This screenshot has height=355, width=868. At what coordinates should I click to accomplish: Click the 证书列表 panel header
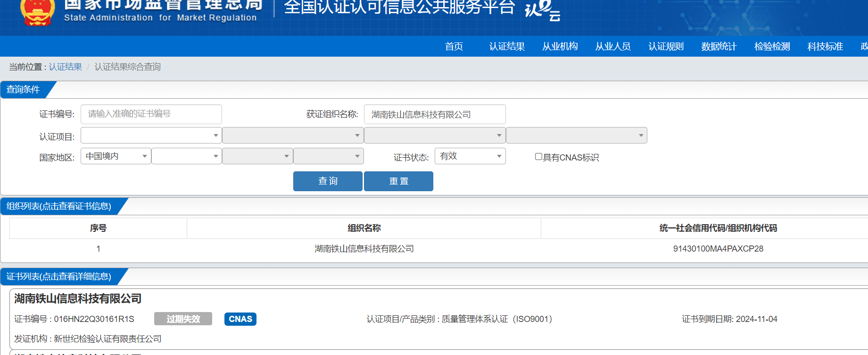59,277
